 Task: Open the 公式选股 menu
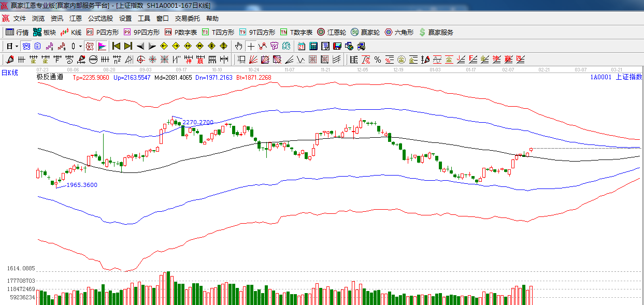point(100,18)
